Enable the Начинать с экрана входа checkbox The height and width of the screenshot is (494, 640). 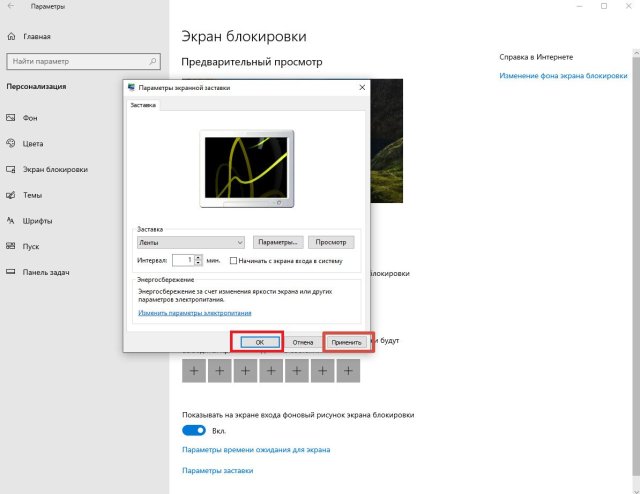(x=233, y=261)
